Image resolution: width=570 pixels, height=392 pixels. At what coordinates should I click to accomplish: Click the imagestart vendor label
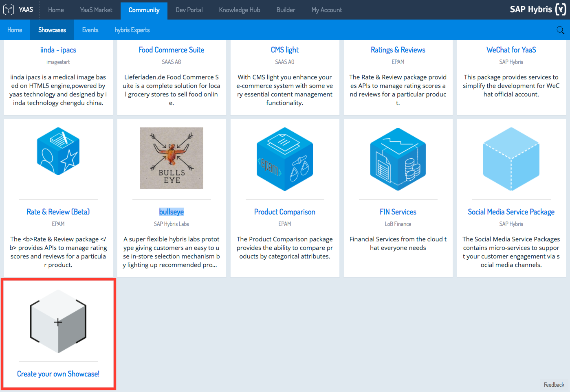coord(58,62)
